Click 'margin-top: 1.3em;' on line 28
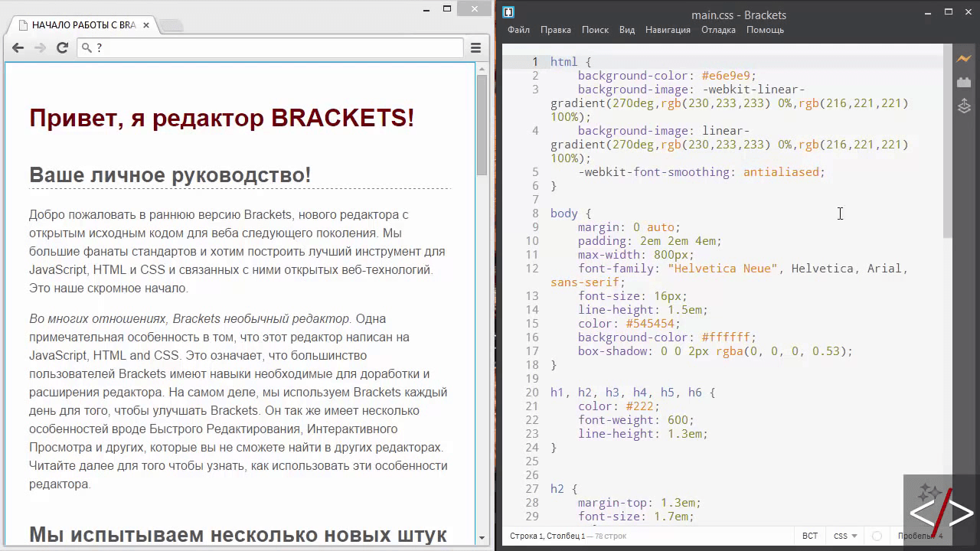Screen dimensions: 980x551 pyautogui.click(x=639, y=503)
